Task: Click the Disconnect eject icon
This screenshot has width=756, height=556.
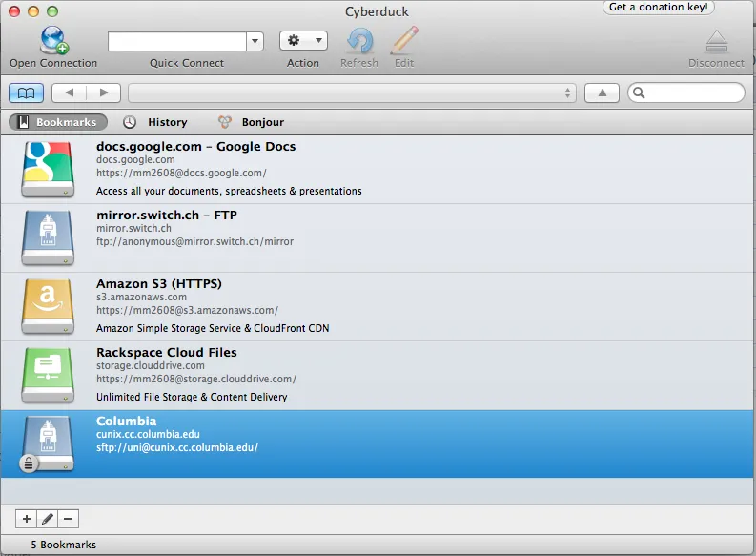Action: pyautogui.click(x=717, y=41)
